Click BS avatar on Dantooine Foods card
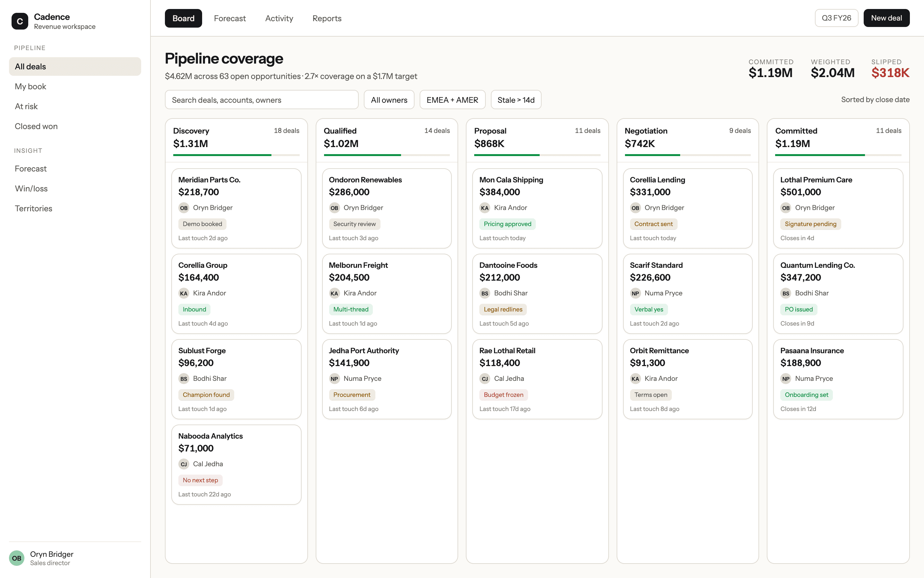The image size is (924, 578). click(x=485, y=293)
